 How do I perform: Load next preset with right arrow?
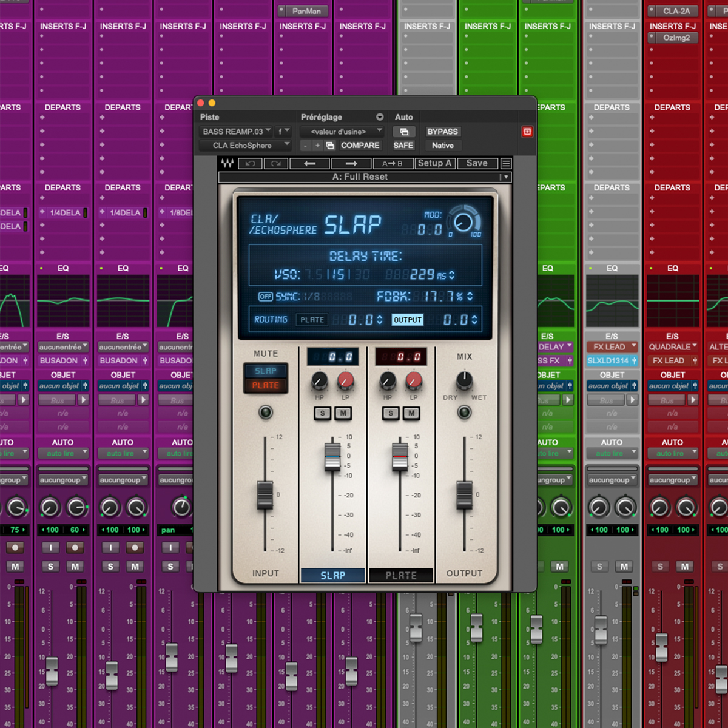pos(351,163)
